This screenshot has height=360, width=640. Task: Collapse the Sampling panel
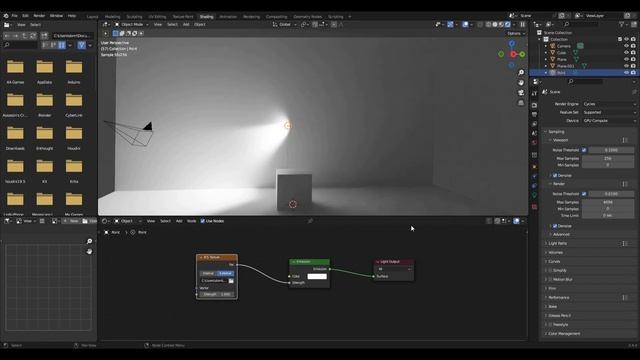pyautogui.click(x=556, y=132)
